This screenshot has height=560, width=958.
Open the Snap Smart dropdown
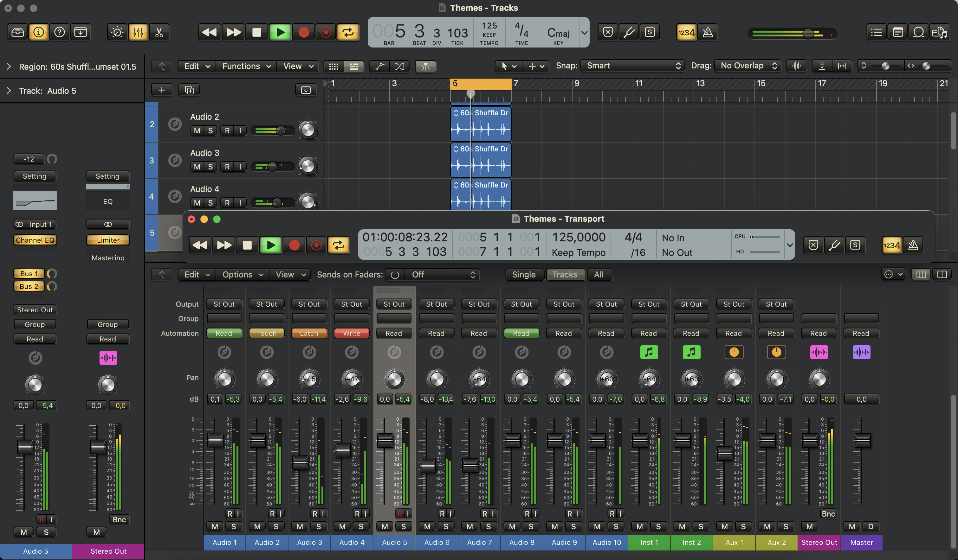pos(632,66)
